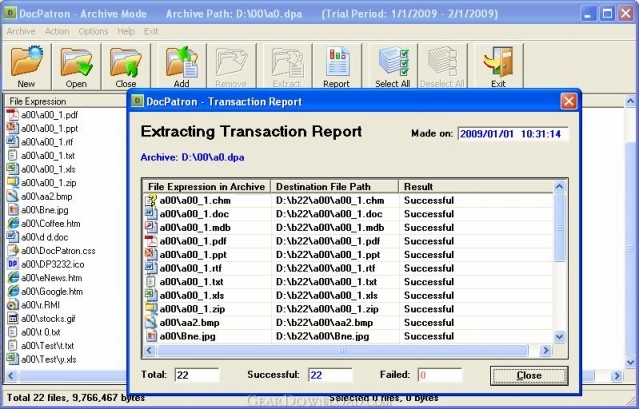
Task: Click the Add files toolbar icon
Action: point(181,62)
